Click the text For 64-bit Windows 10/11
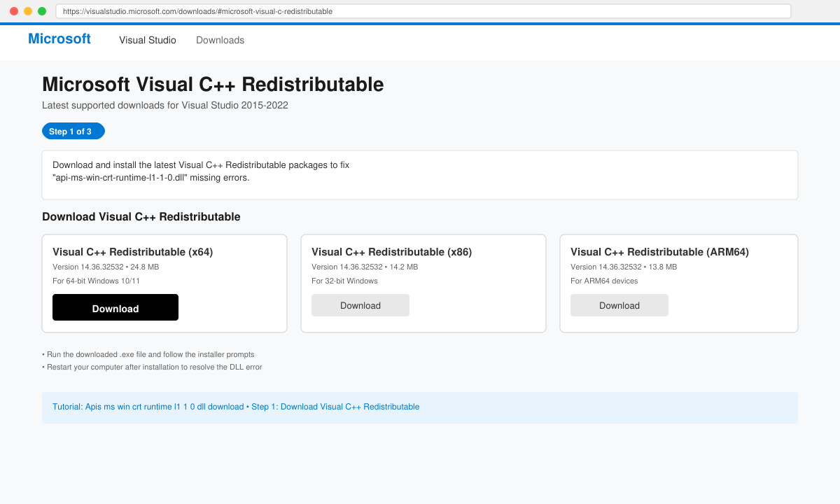The image size is (840, 504). [x=96, y=281]
